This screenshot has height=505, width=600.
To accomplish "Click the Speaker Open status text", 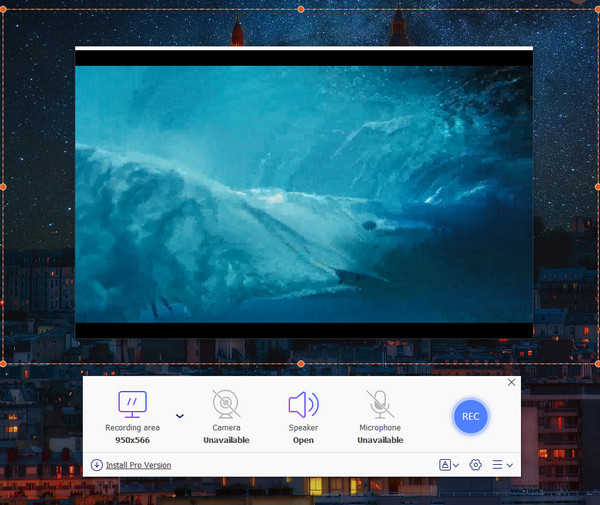I will 303,440.
